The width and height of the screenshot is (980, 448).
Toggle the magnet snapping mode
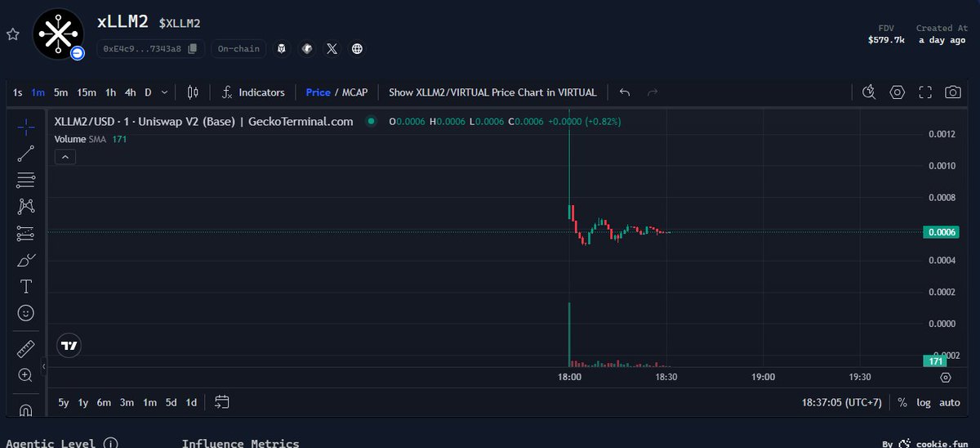[x=25, y=409]
